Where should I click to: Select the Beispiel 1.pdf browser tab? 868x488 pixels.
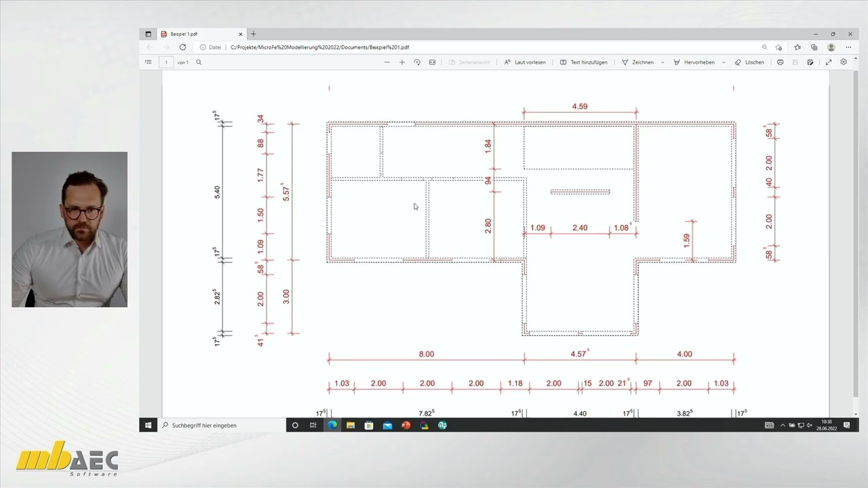201,34
